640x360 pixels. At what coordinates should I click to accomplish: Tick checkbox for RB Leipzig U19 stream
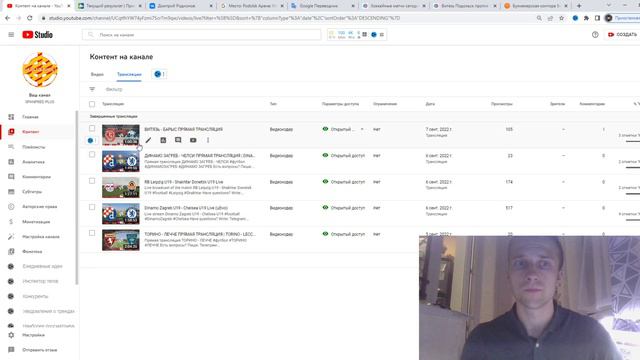[92, 181]
